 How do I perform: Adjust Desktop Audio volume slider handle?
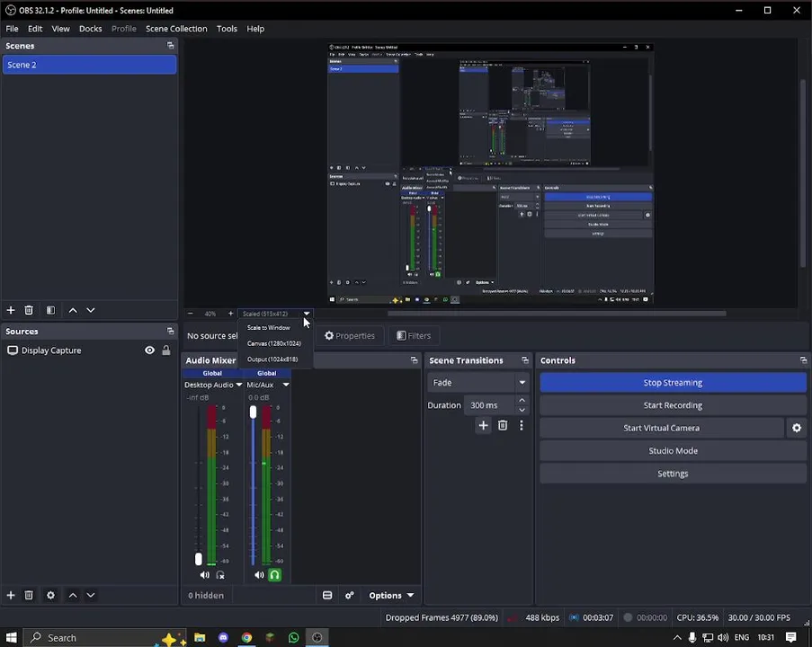(199, 559)
